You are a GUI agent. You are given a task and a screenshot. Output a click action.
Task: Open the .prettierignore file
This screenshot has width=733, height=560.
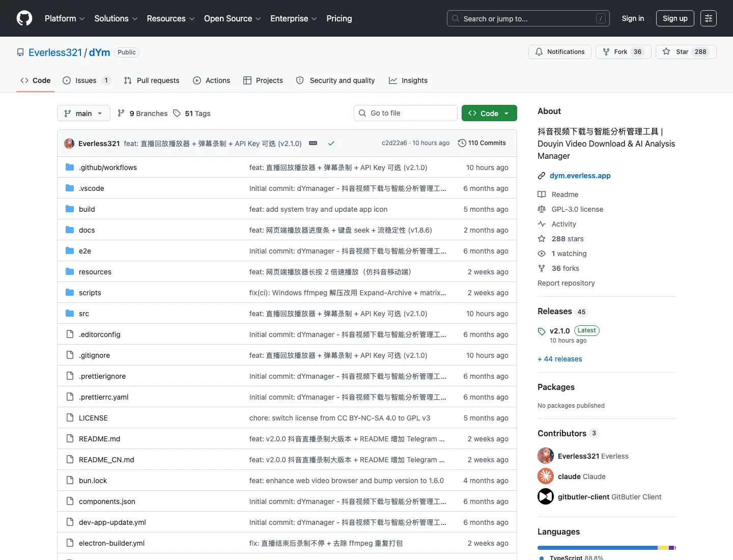[102, 376]
